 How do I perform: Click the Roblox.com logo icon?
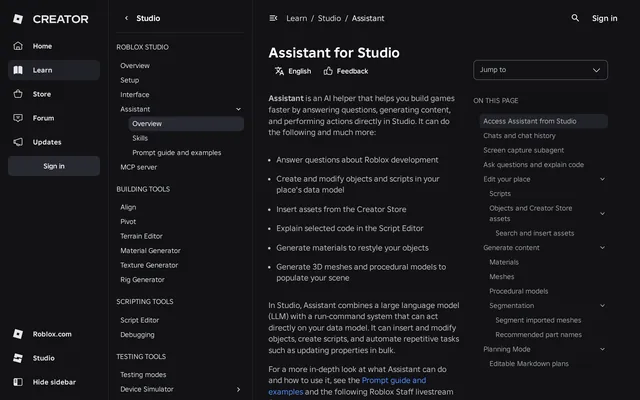[x=18, y=334]
